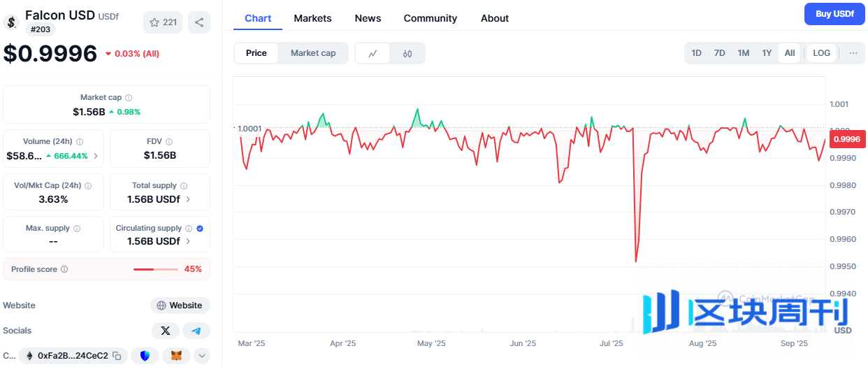This screenshot has height=367, width=868.
Task: Show Max. supply info tooltip
Action: pos(77,229)
